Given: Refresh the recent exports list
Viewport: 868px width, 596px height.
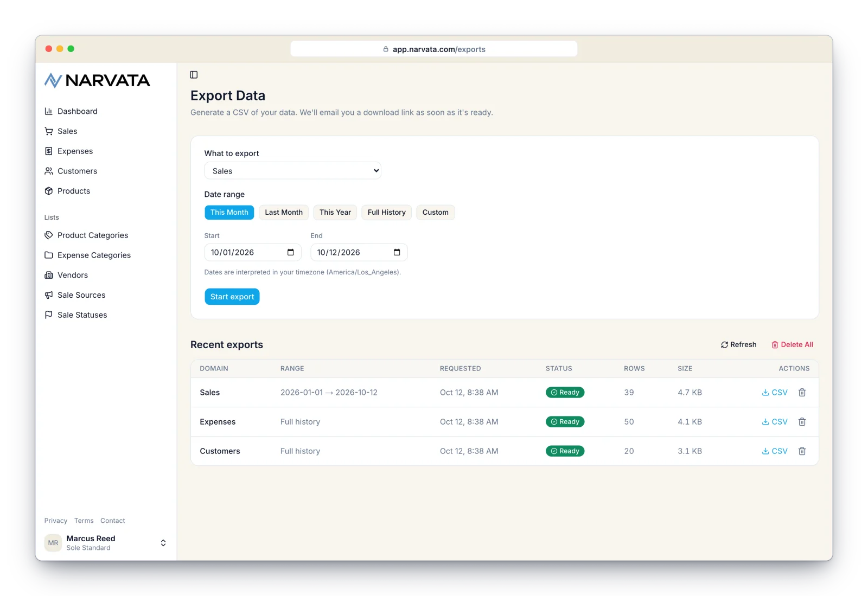Looking at the screenshot, I should click(738, 345).
